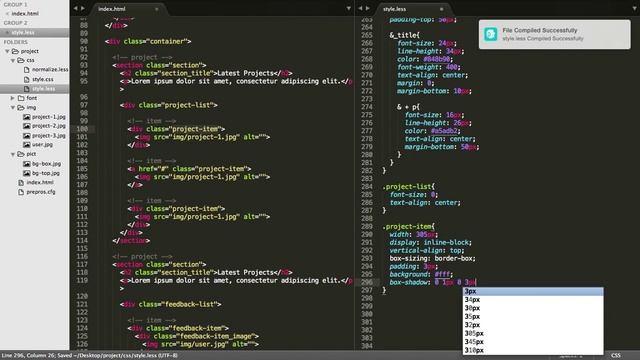Image resolution: width=640 pixels, height=360 pixels.
Task: Open index.html in project folder tree
Action: point(40,182)
